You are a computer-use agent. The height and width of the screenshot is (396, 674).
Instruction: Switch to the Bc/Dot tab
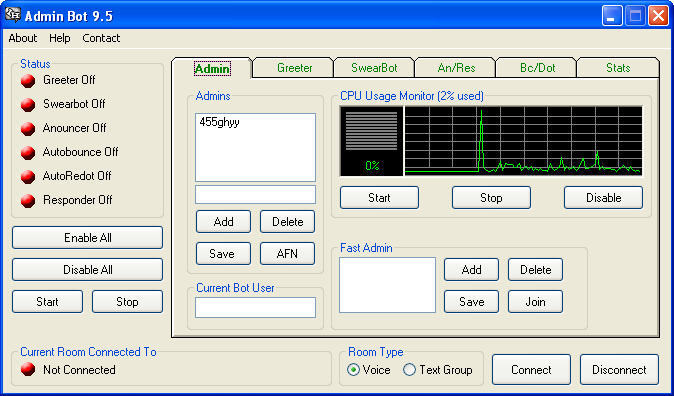[537, 68]
